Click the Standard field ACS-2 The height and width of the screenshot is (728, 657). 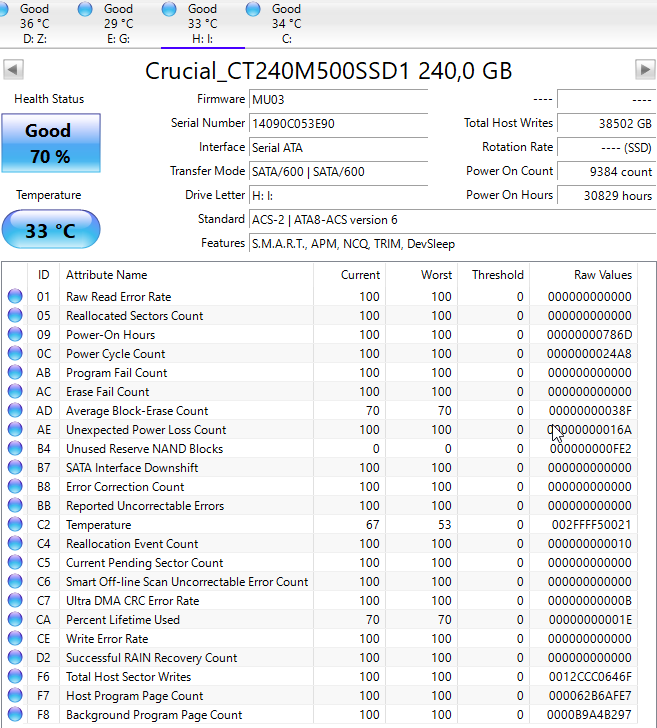453,220
